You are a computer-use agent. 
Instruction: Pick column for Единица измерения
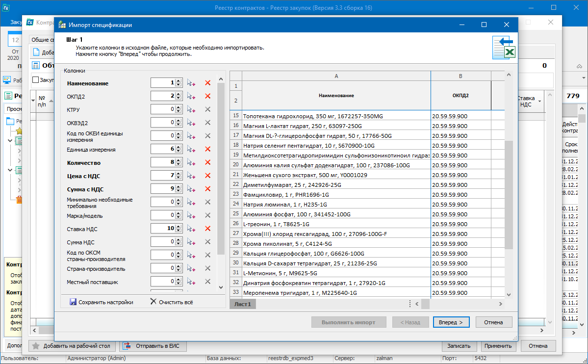coord(191,149)
